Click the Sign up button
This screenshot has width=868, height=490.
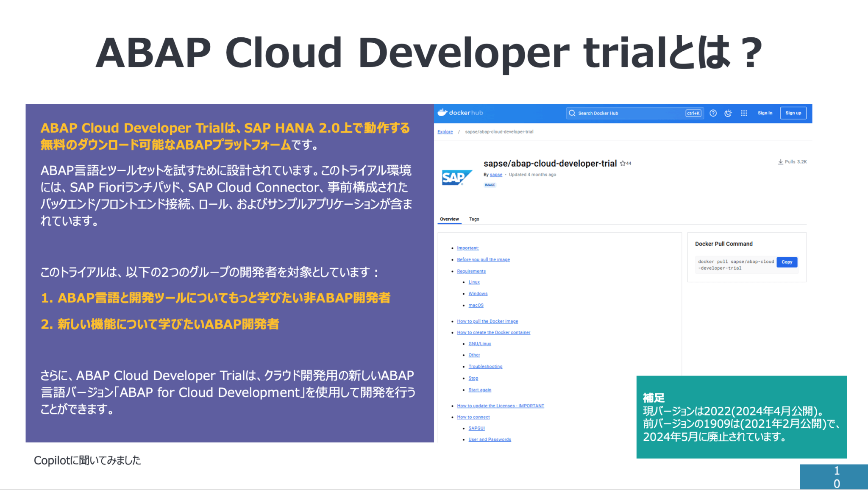point(793,113)
